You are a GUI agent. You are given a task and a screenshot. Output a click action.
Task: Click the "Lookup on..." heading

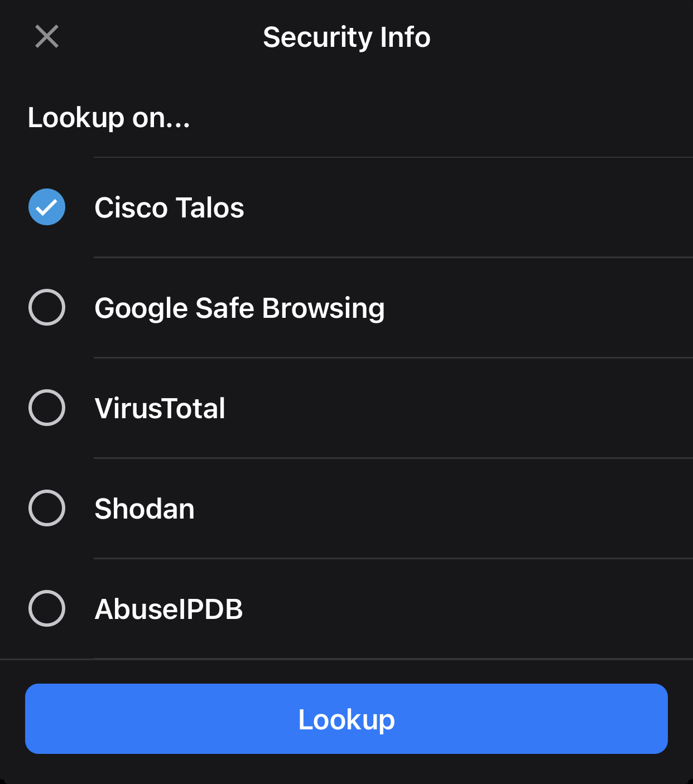pyautogui.click(x=109, y=118)
